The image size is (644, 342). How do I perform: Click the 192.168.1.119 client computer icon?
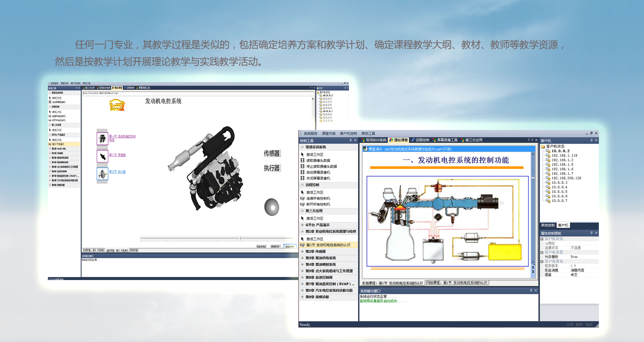(548, 155)
